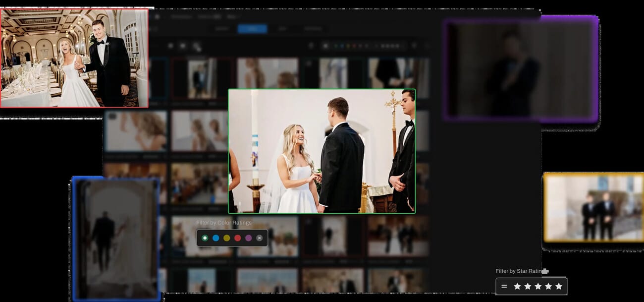Click the zoom tool icon in the top toolbar
The width and height of the screenshot is (644, 302).
197,47
